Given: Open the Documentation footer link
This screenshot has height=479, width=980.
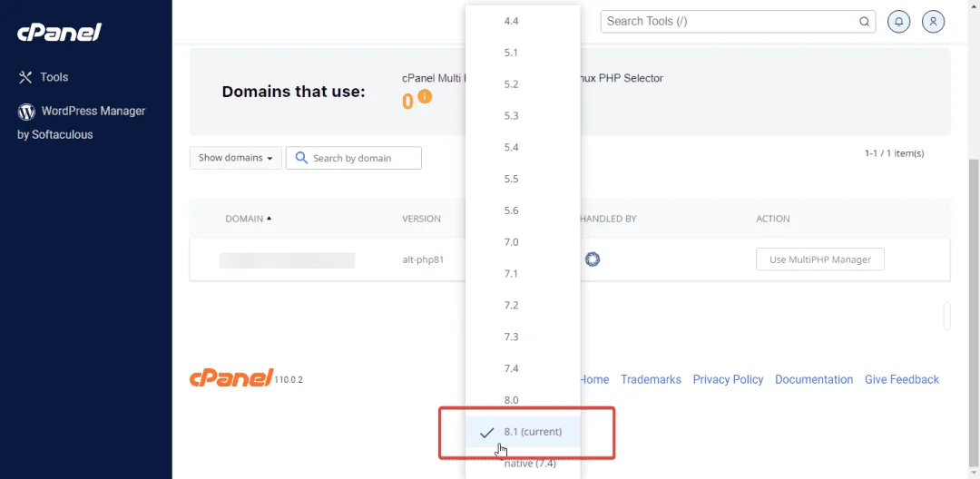Looking at the screenshot, I should [814, 380].
